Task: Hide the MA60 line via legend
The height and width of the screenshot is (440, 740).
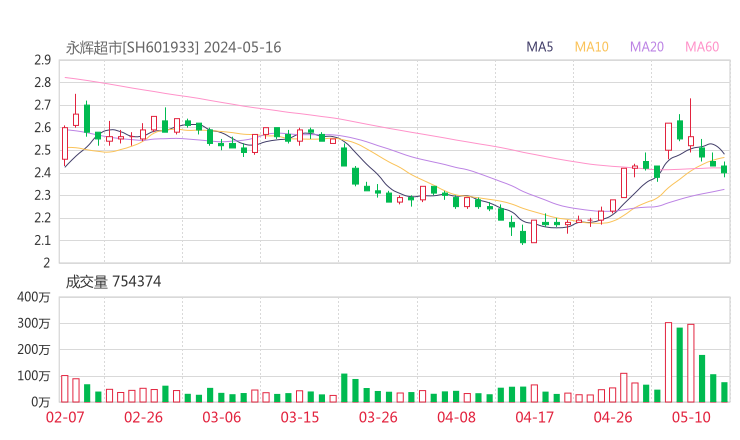Action: 702,47
